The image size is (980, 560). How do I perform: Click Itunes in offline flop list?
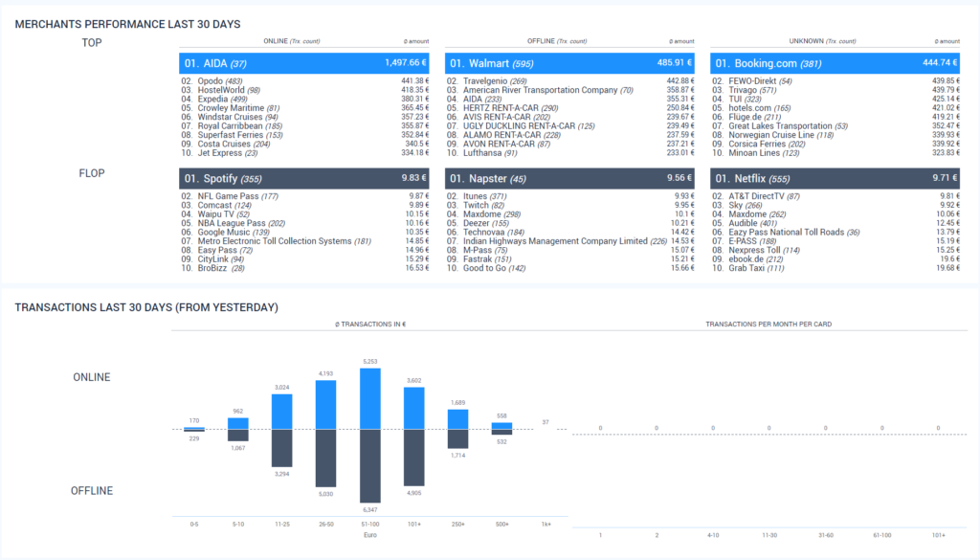569,196
